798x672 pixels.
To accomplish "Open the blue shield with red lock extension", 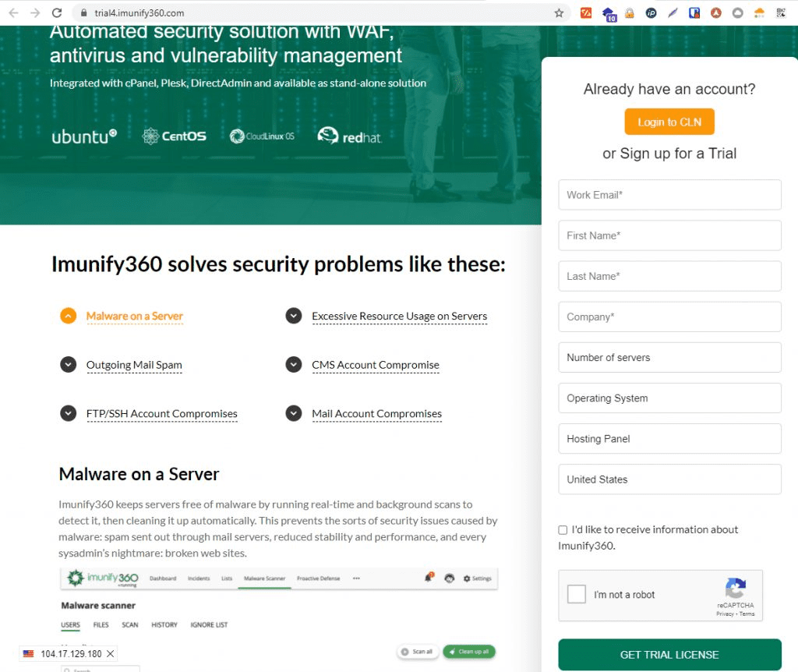I will pyautogui.click(x=694, y=12).
